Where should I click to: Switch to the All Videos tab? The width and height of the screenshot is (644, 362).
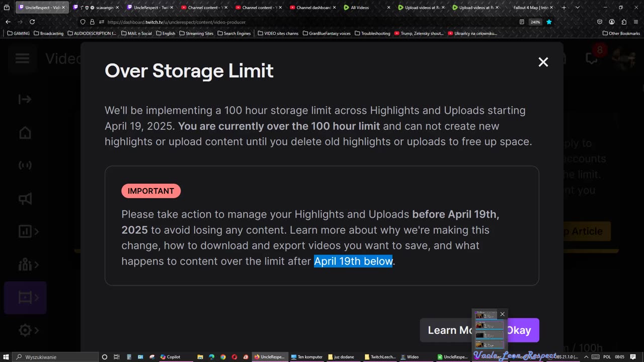(x=367, y=8)
